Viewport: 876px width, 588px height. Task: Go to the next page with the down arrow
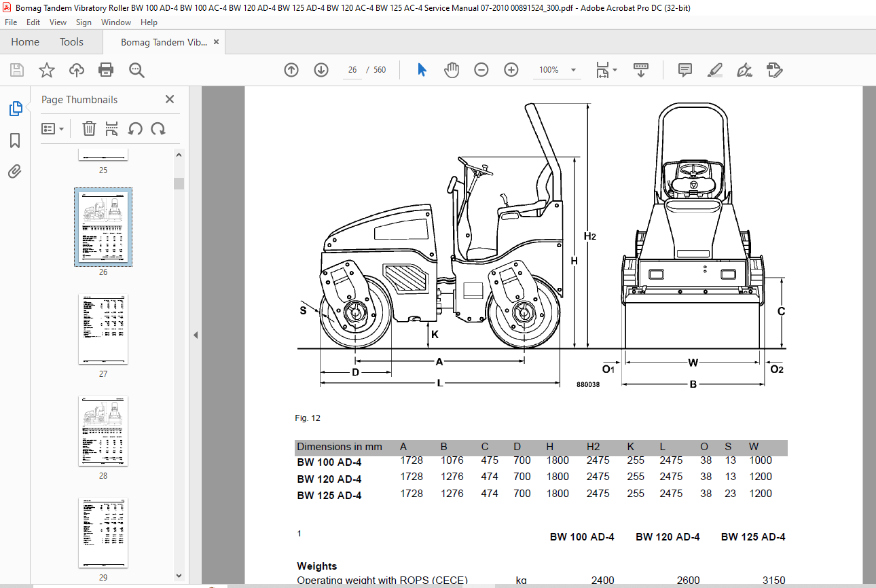click(321, 70)
